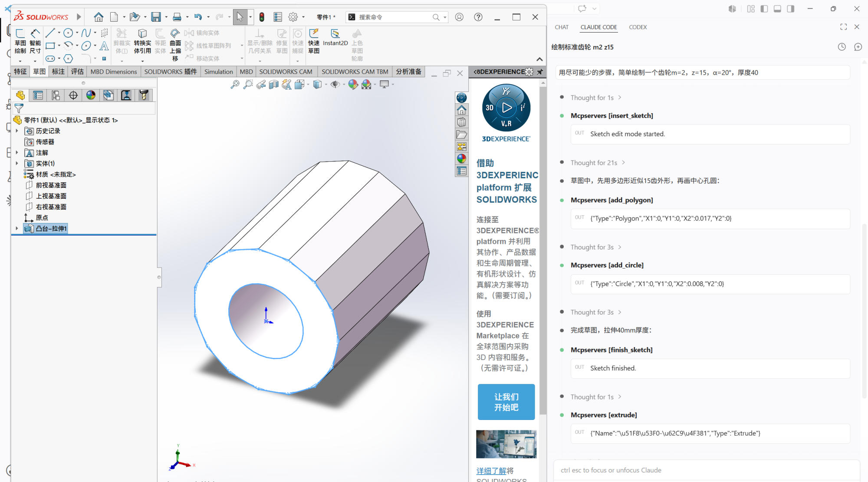Switch to the CODEX tab

[x=638, y=27]
